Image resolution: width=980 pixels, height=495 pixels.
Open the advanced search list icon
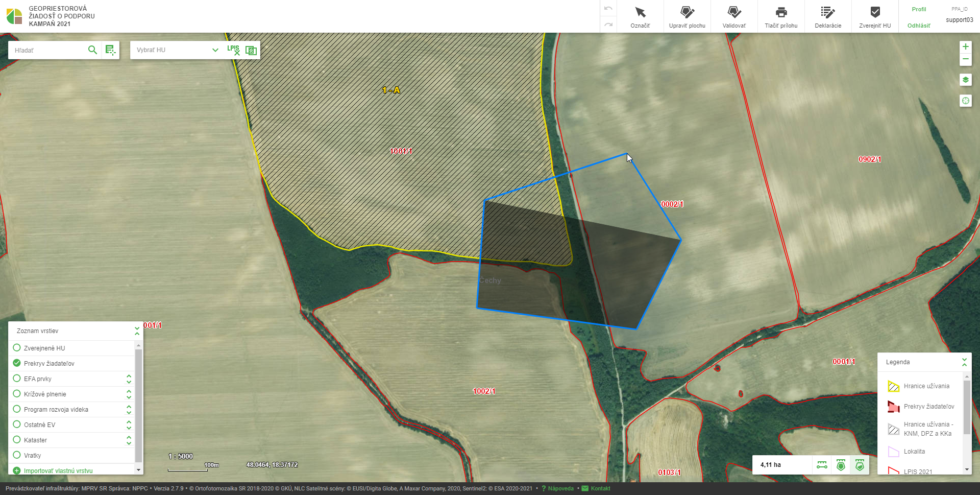pyautogui.click(x=110, y=50)
